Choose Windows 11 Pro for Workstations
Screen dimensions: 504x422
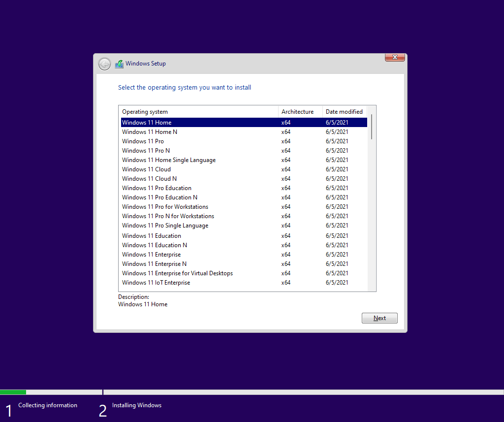pos(244,206)
